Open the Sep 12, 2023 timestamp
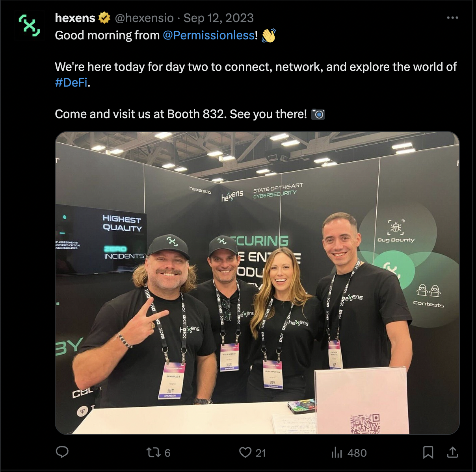 coord(219,18)
